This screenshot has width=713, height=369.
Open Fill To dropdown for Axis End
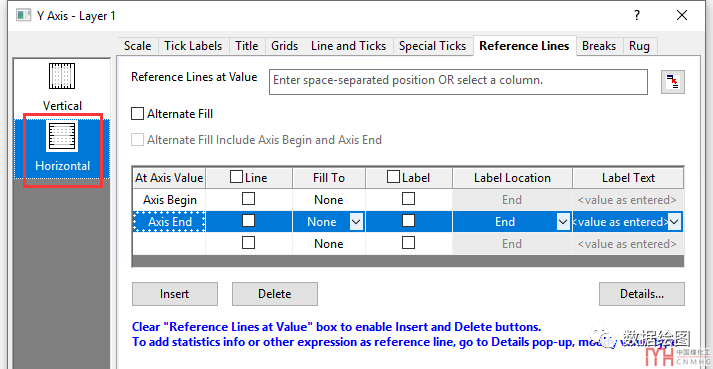[356, 222]
